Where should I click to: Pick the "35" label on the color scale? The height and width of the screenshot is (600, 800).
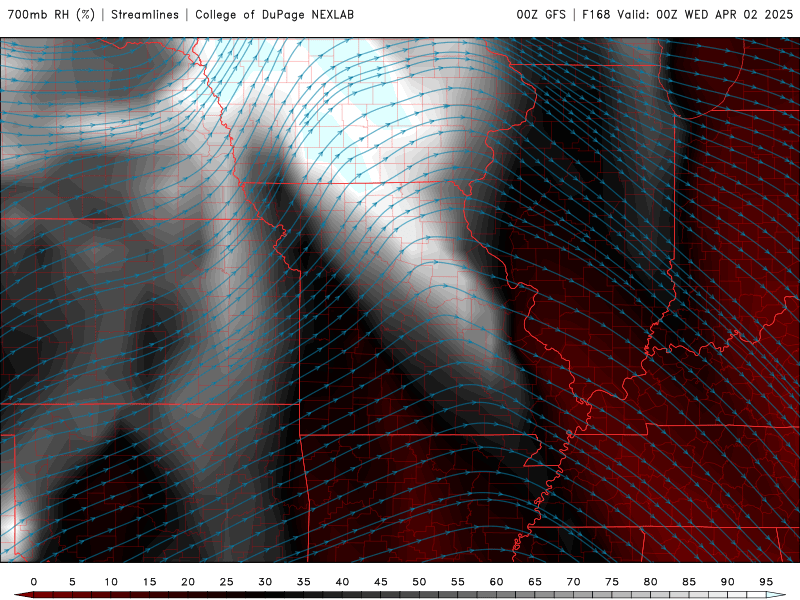coord(303,582)
